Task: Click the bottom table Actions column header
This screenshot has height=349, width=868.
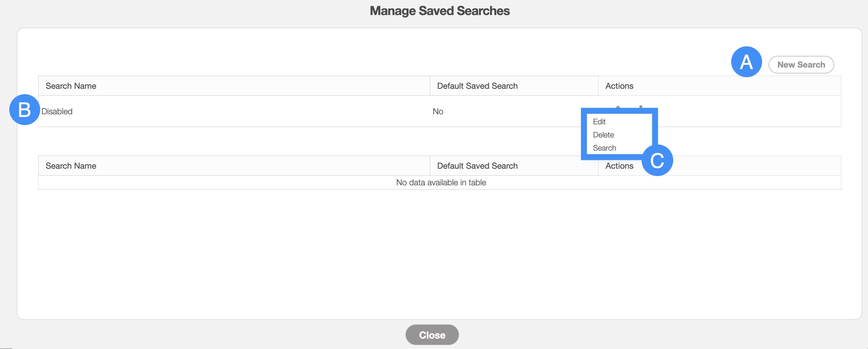Action: (619, 166)
